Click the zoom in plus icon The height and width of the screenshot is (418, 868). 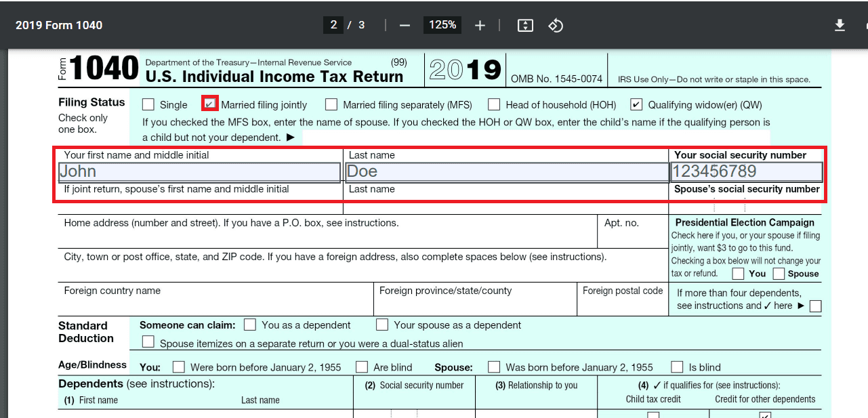480,25
